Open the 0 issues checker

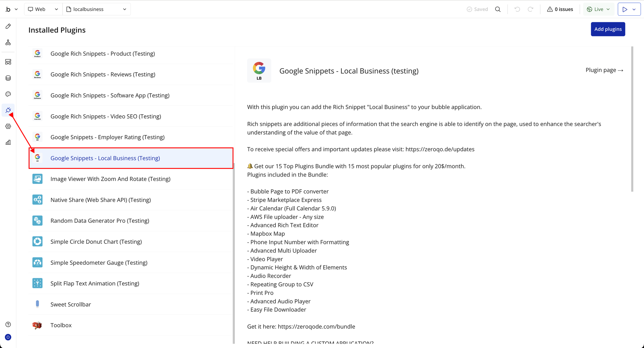coord(560,9)
